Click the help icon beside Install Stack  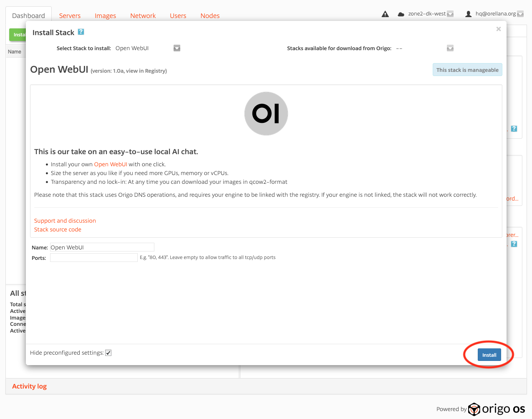[x=81, y=32]
